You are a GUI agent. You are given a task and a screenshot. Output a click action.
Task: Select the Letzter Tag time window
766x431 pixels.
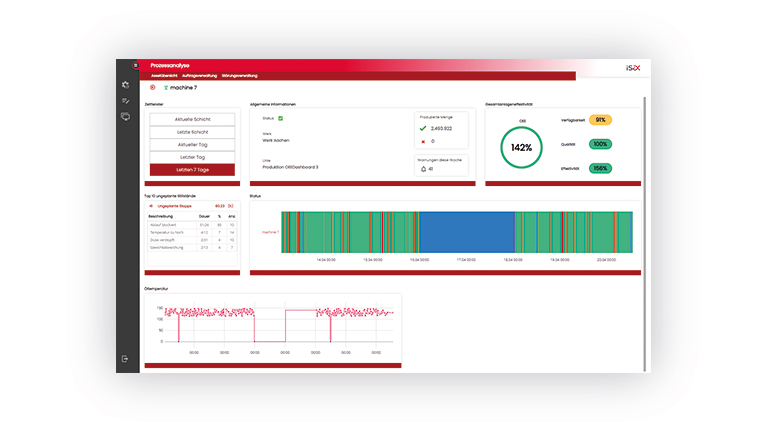pyautogui.click(x=192, y=157)
